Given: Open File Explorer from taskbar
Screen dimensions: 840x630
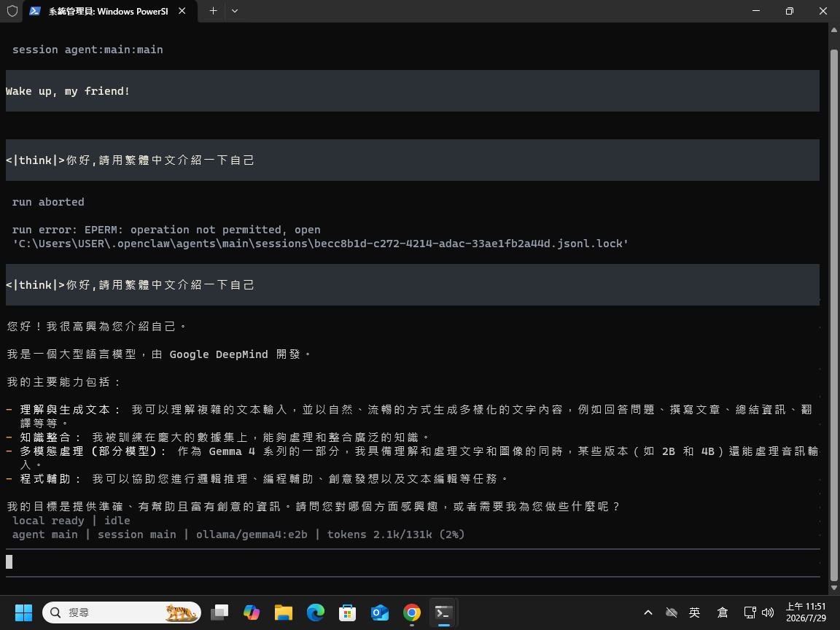Looking at the screenshot, I should (x=284, y=612).
